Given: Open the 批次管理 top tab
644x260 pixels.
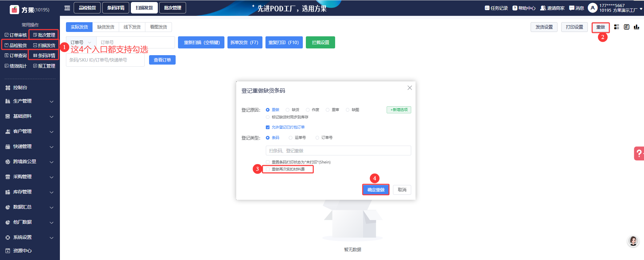Looking at the screenshot, I should (173, 8).
